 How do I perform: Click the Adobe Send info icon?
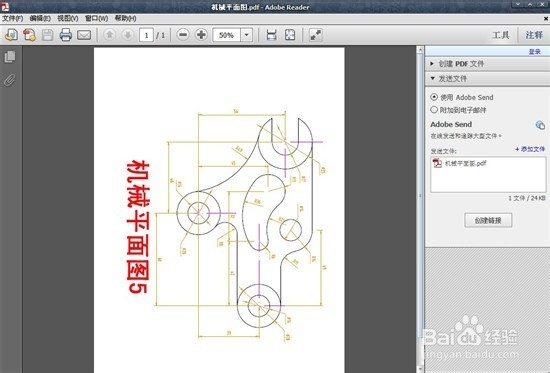540,125
